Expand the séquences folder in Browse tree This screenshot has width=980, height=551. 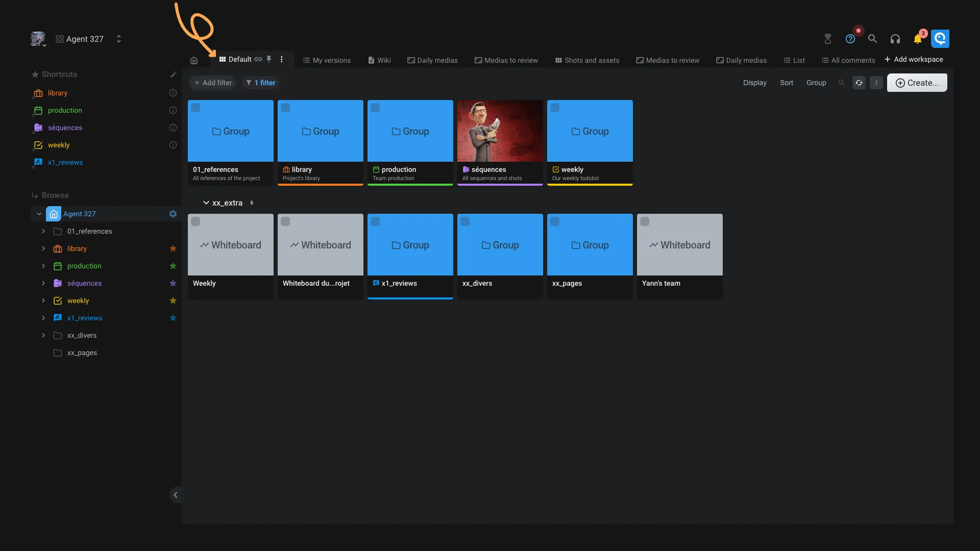pos(43,283)
